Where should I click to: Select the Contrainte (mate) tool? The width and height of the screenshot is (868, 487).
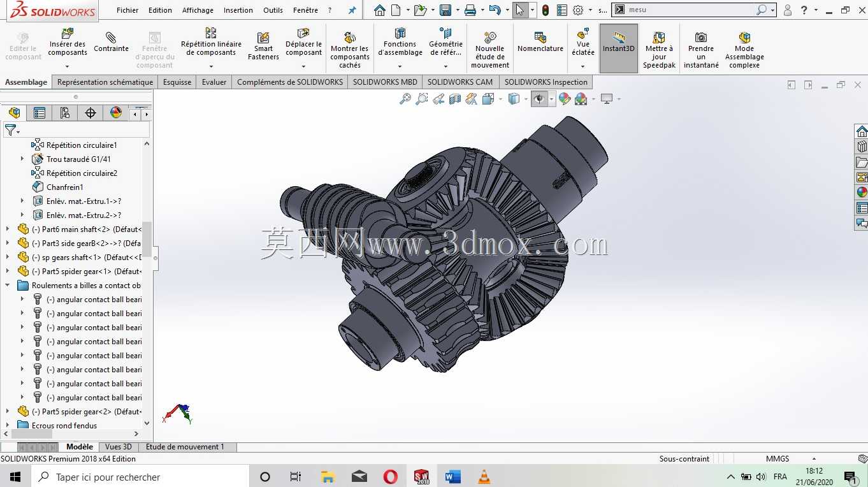[x=111, y=42]
